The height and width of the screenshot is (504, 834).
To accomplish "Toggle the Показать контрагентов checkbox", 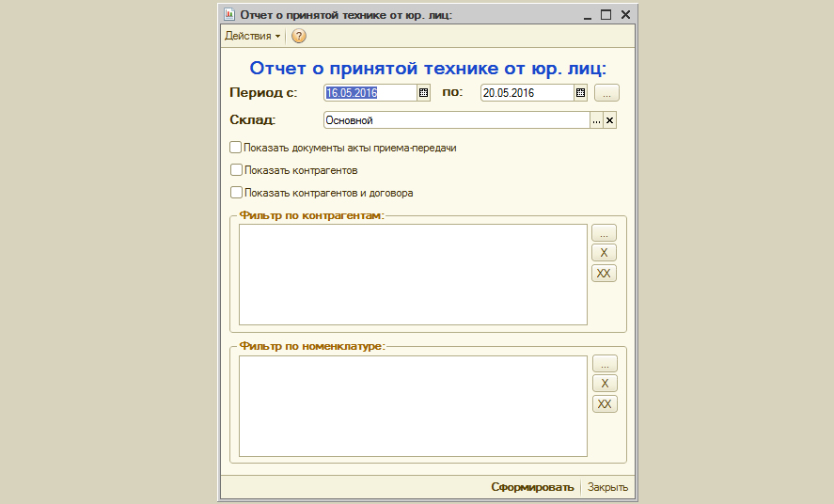I will tap(236, 170).
